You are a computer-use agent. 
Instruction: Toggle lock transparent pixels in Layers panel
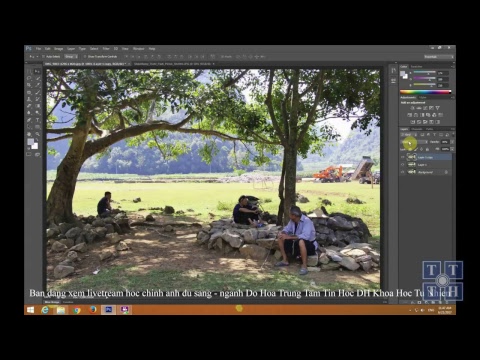coord(410,149)
